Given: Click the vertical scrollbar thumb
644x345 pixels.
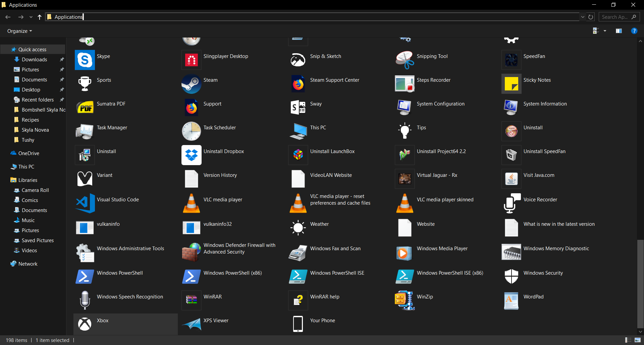Looking at the screenshot, I should click(x=640, y=284).
